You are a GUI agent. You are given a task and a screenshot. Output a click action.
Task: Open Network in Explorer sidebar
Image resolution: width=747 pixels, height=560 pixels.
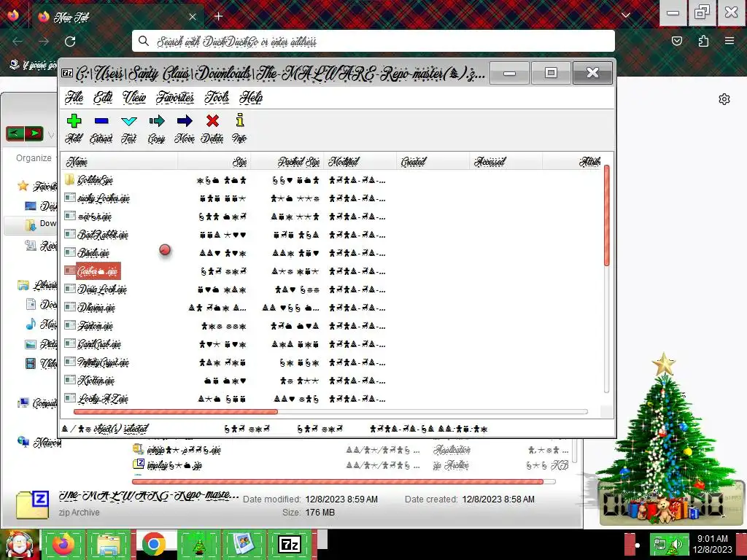tap(39, 443)
